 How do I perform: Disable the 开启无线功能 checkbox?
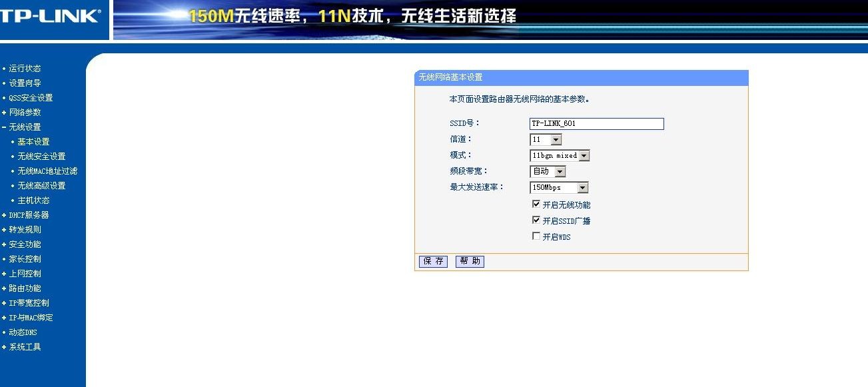536,204
